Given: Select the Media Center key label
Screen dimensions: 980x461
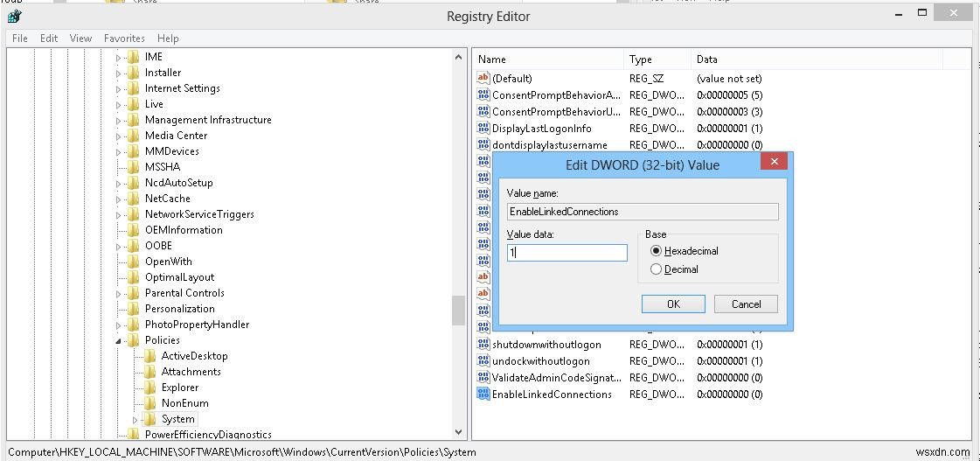Looking at the screenshot, I should [x=176, y=135].
